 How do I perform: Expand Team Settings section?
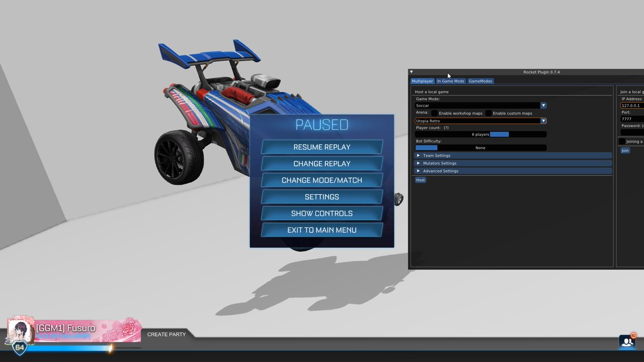click(513, 156)
